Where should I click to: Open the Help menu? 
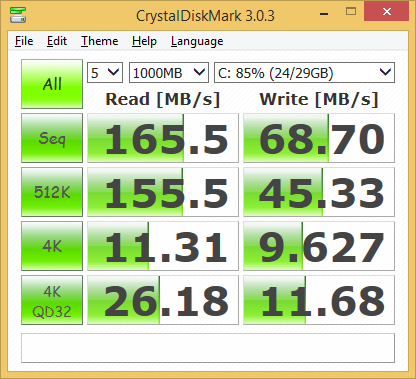(x=144, y=41)
